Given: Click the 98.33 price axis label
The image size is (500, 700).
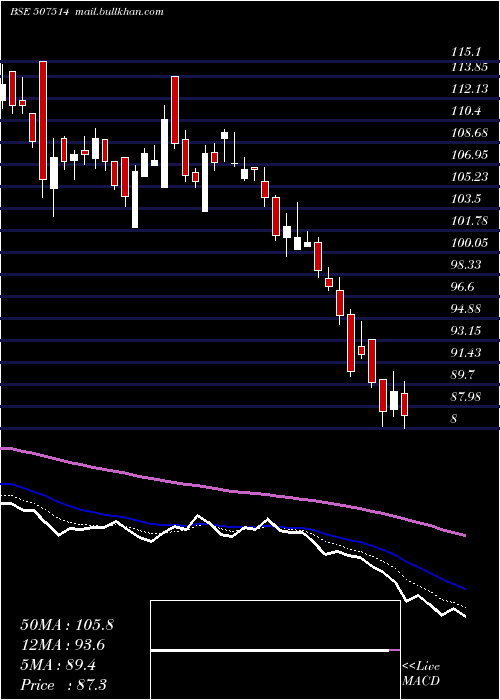Looking at the screenshot, I should (466, 265).
